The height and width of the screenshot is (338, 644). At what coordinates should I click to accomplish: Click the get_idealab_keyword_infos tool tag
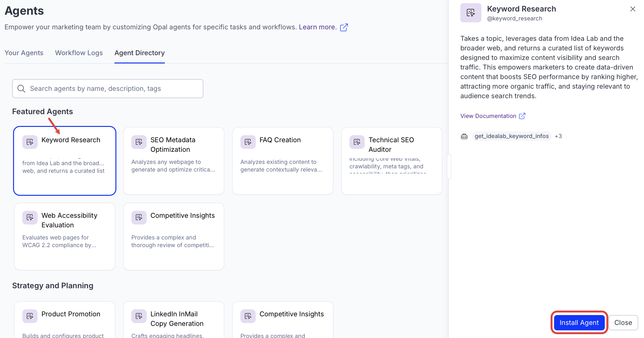click(x=511, y=136)
